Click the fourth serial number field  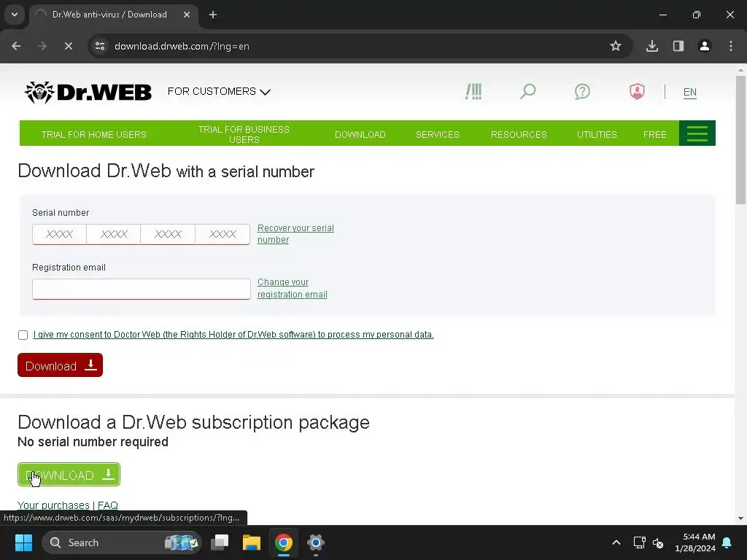click(x=222, y=234)
